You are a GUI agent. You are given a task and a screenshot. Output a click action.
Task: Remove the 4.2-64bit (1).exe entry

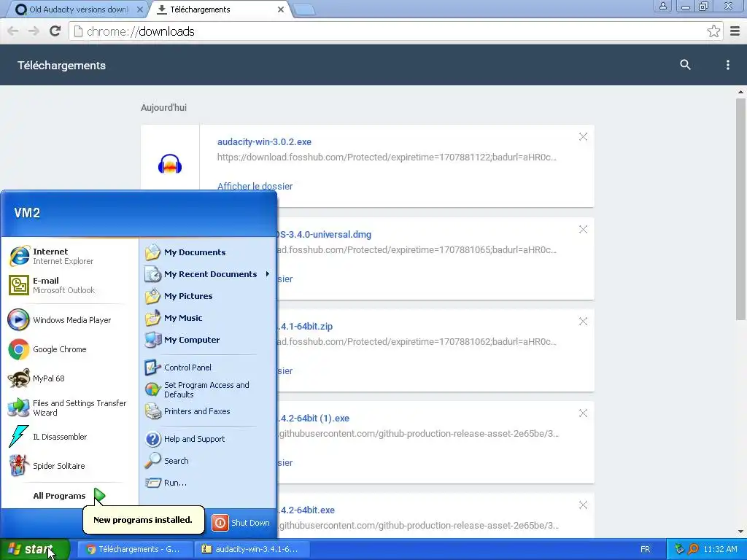583,413
